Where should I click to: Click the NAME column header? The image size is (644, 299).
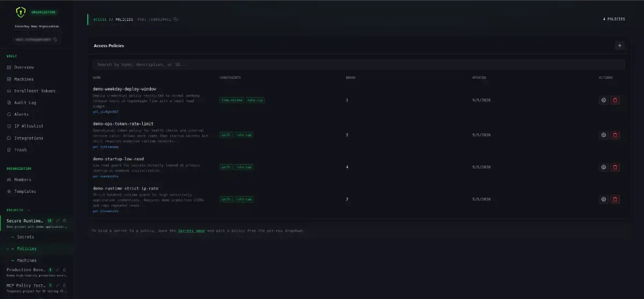[x=97, y=78]
